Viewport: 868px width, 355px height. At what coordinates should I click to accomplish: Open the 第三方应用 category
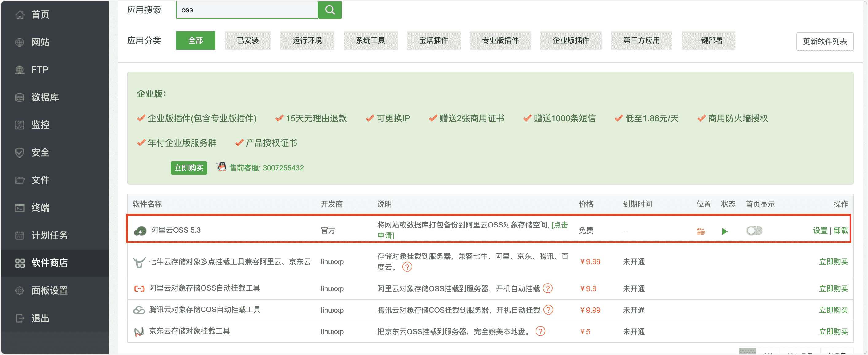(x=641, y=40)
